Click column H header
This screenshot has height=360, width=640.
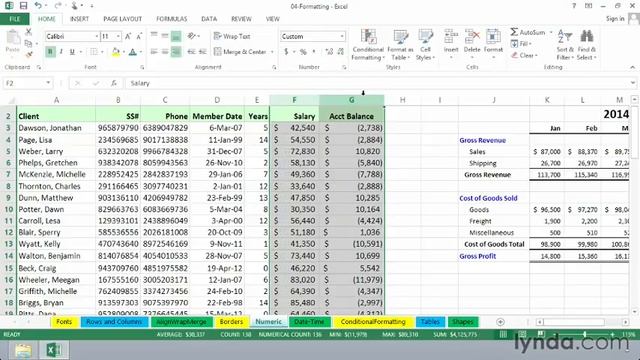click(x=402, y=100)
